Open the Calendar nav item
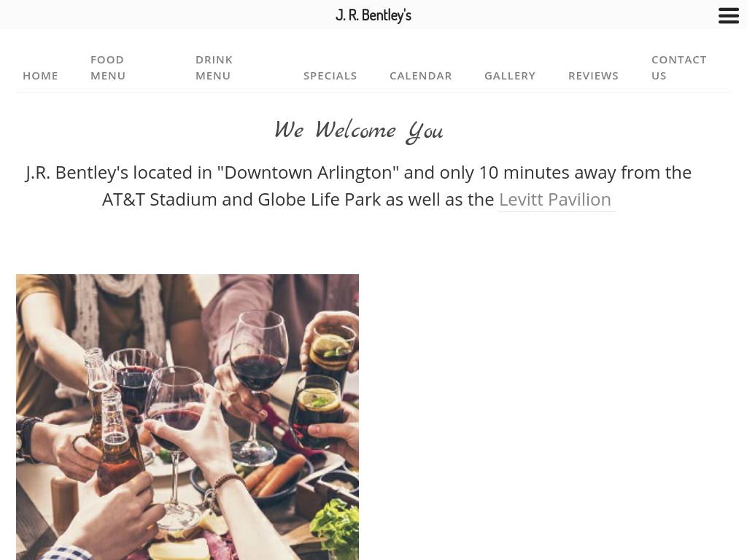 coord(421,76)
